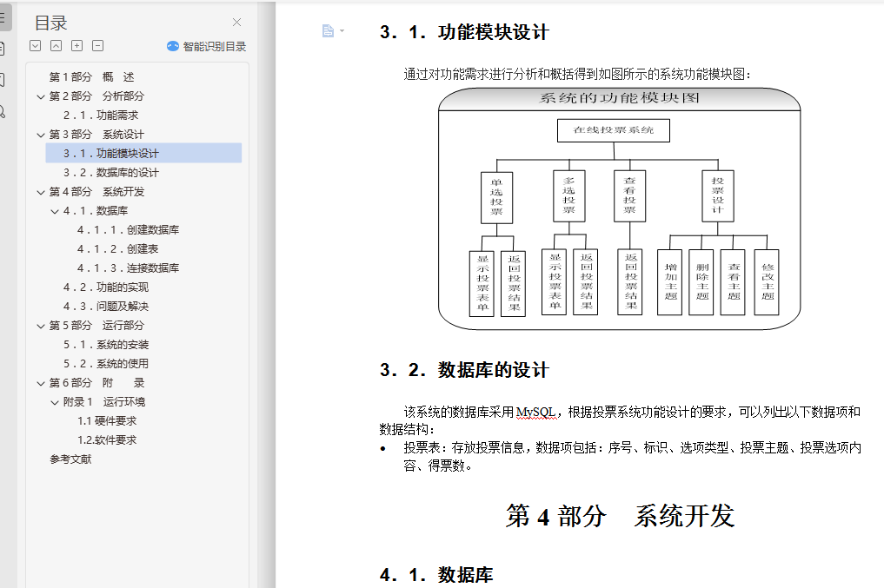884x588 pixels.
Task: Jump to 4.1.3.连接数据库 entry
Action: tap(128, 268)
